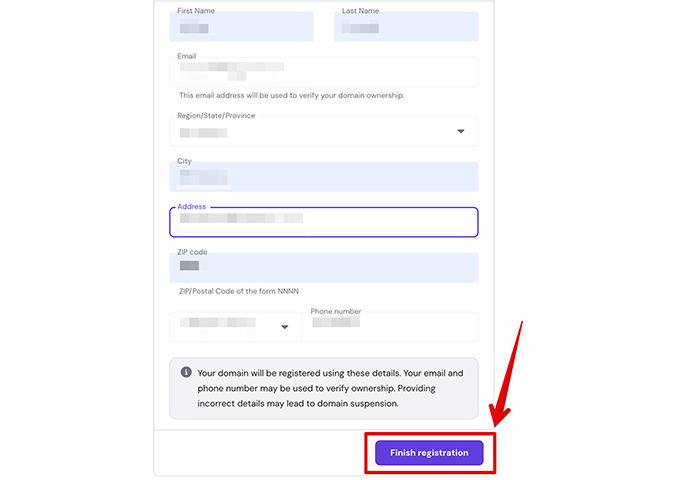The width and height of the screenshot is (675, 480).
Task: Focus the Last Name input field
Action: [406, 26]
